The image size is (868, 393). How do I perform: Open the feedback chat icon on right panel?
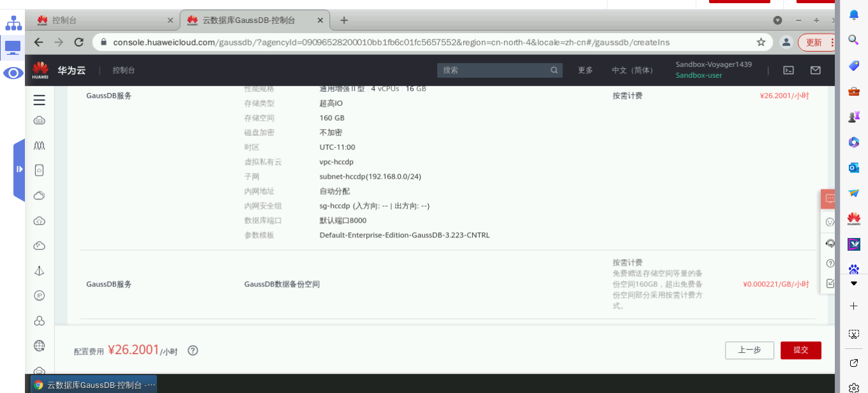(x=830, y=198)
